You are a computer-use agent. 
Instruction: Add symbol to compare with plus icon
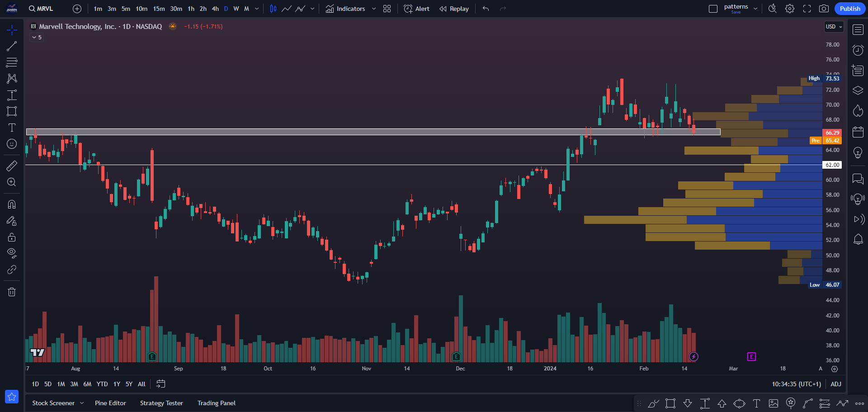77,9
